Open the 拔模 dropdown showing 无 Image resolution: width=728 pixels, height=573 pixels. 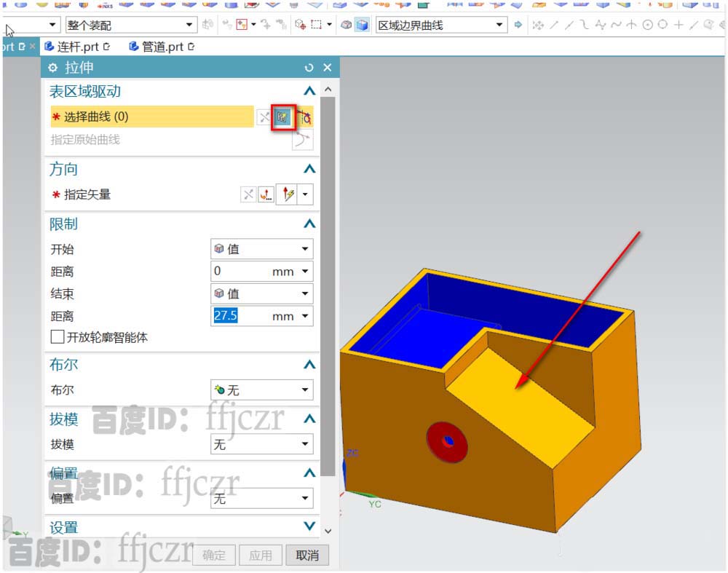[262, 444]
